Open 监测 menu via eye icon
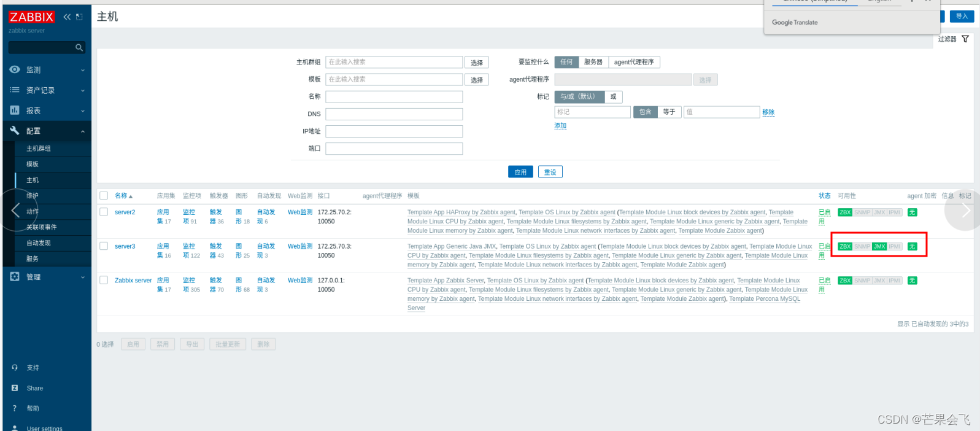Screen dimensions: 980x431 click(x=15, y=70)
